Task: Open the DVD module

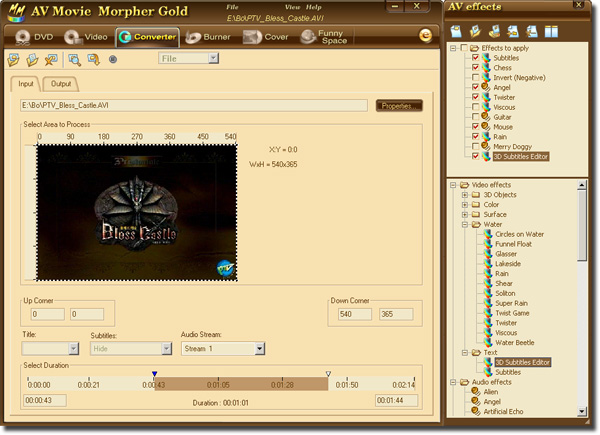Action: (34, 37)
